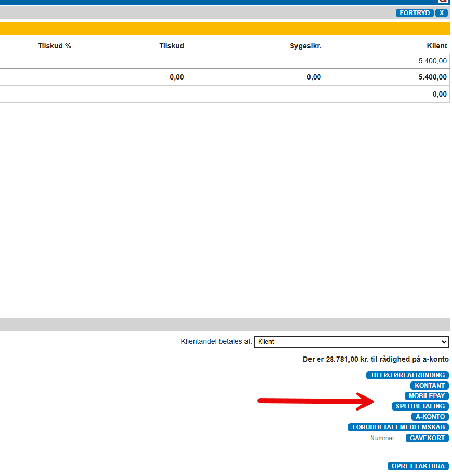Select the bold 0,00 Tilskud total
The width and height of the screenshot is (452, 476).
(x=177, y=77)
